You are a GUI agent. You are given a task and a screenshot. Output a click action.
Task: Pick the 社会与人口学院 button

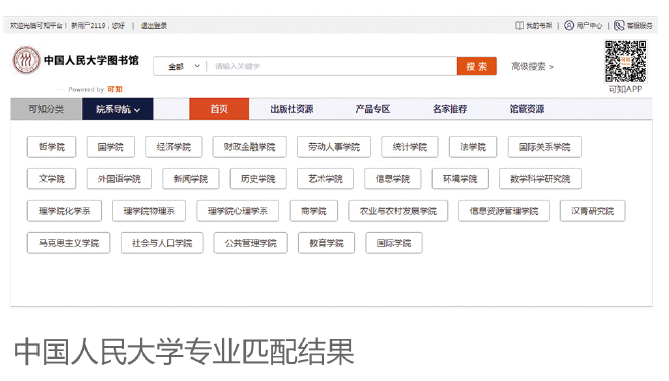(x=162, y=243)
